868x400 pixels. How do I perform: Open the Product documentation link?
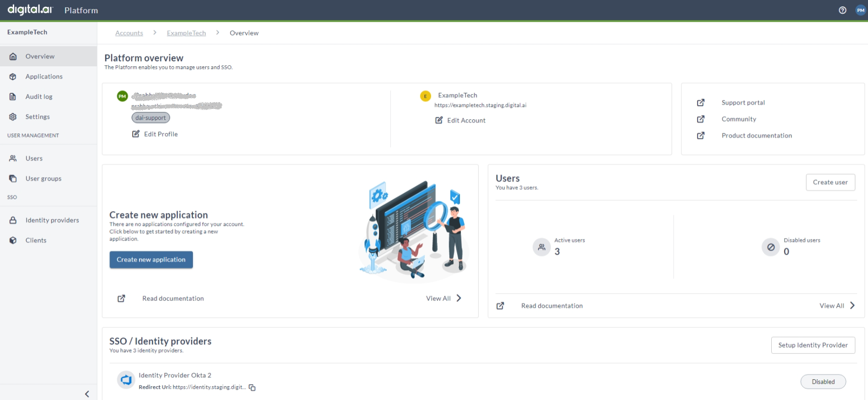tap(757, 135)
